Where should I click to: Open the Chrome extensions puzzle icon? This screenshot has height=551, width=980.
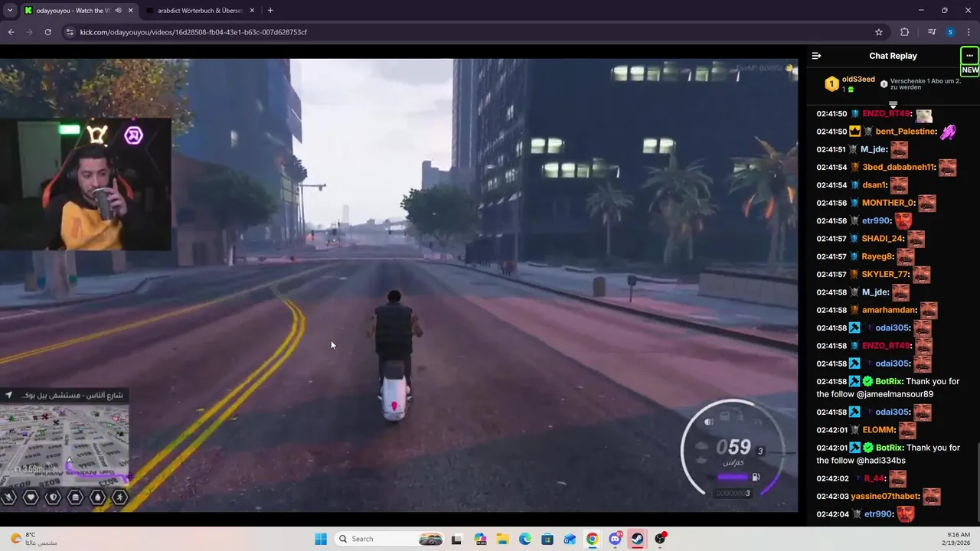[x=905, y=32]
